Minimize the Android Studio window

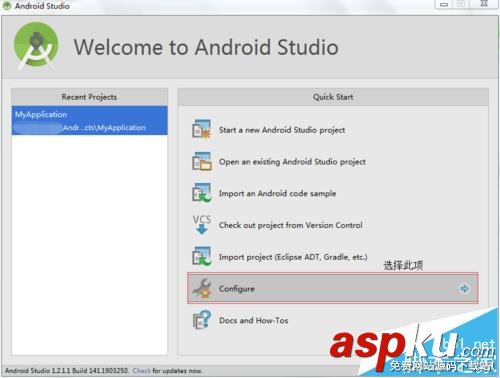[444, 4]
